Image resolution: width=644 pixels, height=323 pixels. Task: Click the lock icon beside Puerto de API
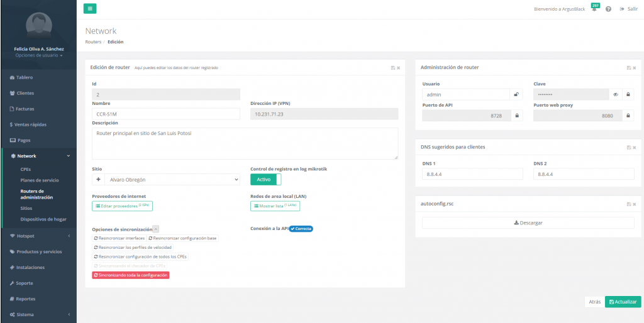[517, 116]
